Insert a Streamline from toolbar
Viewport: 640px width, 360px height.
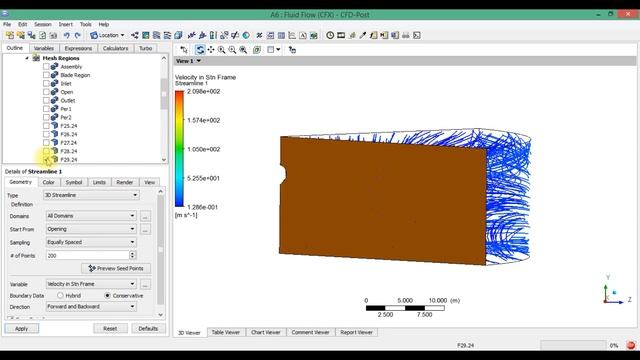156,36
